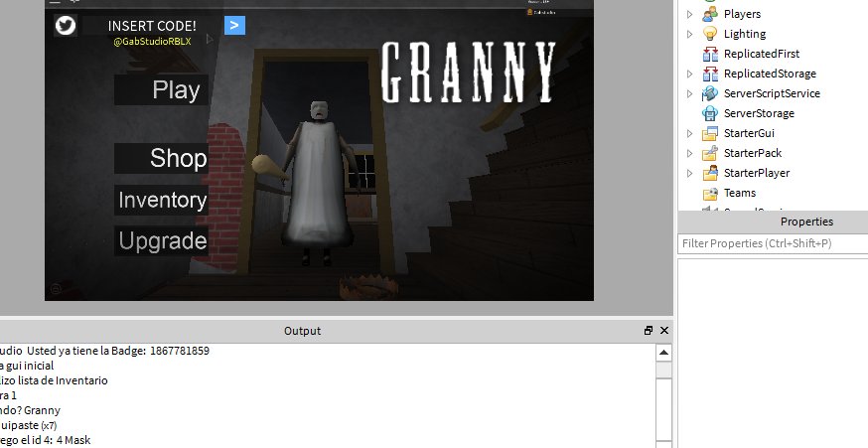This screenshot has width=868, height=448.
Task: Click the StarterGui icon
Action: [710, 133]
